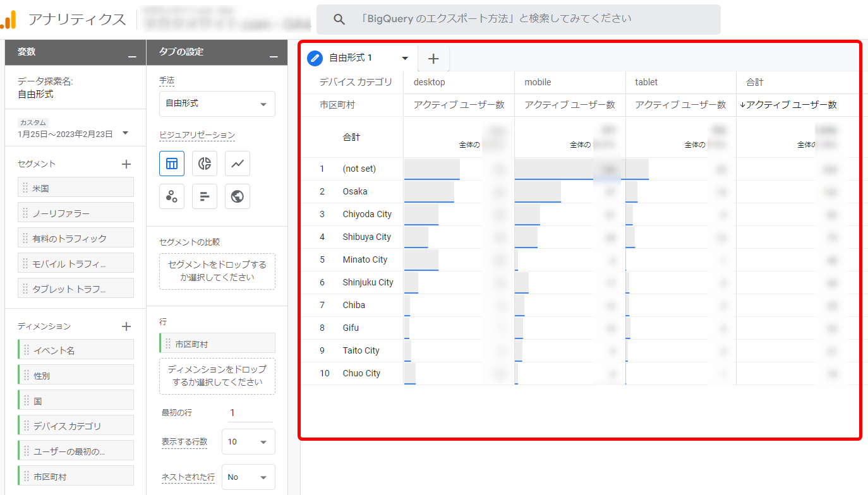
Task: Add a new dimension with plus icon
Action: (126, 326)
